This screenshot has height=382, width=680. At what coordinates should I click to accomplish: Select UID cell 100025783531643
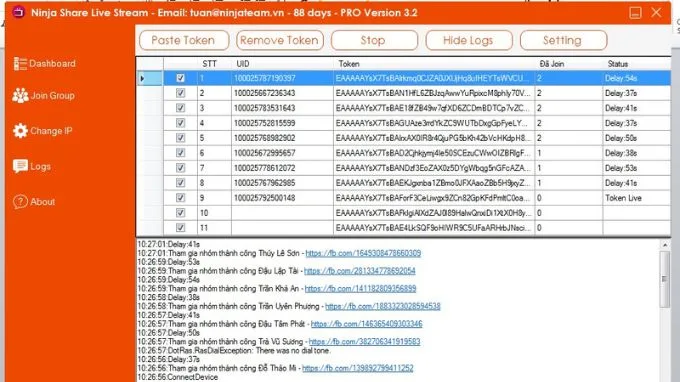tap(282, 108)
